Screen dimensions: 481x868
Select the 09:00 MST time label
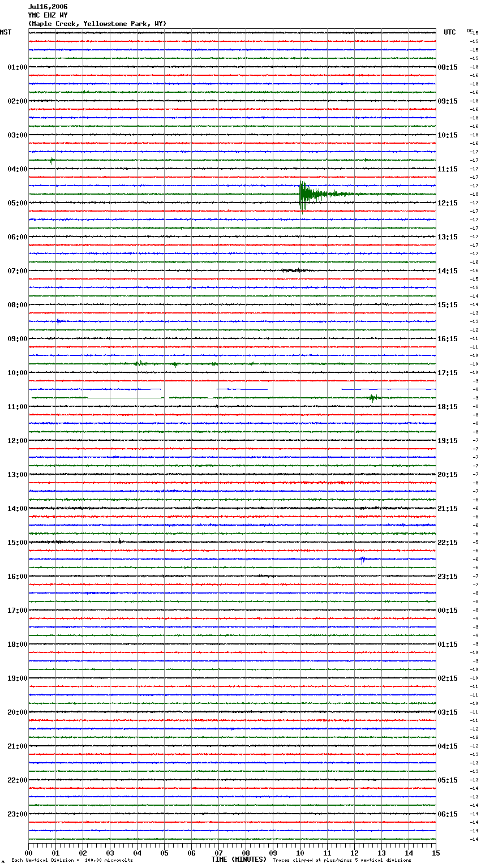(18, 339)
